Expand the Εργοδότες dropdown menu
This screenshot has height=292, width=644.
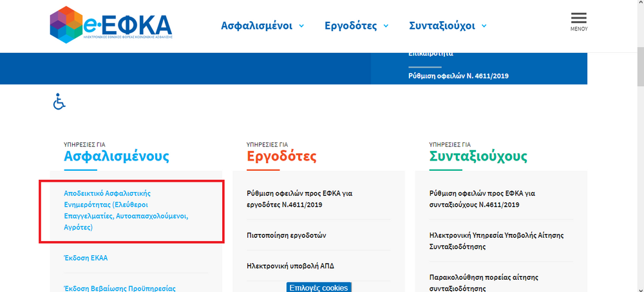(356, 26)
